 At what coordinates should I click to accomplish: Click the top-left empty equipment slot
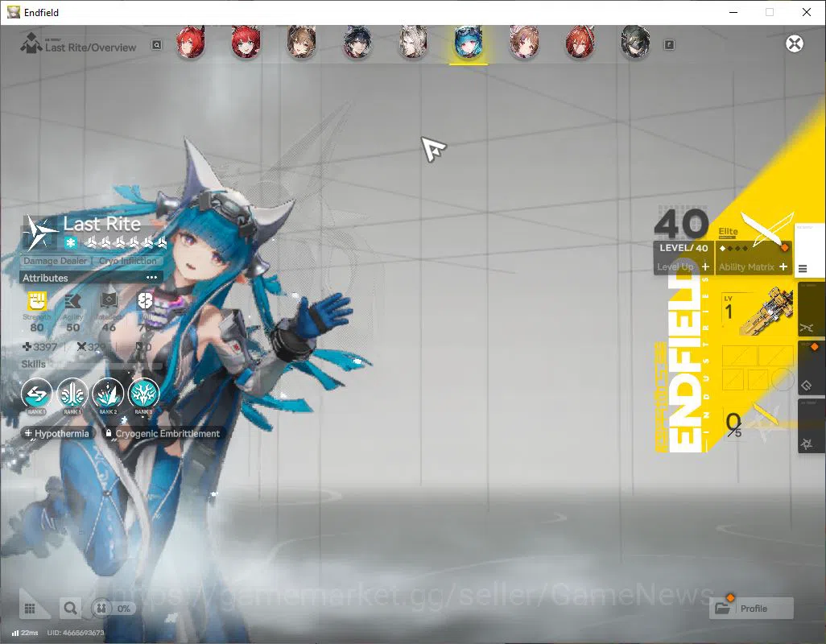coord(739,356)
